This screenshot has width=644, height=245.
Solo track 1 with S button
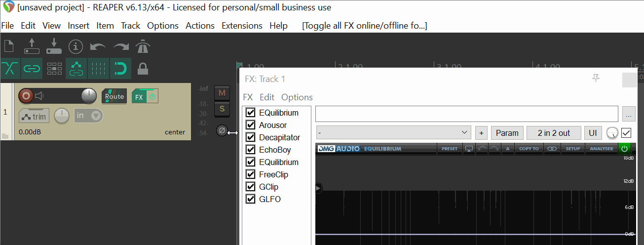(222, 109)
